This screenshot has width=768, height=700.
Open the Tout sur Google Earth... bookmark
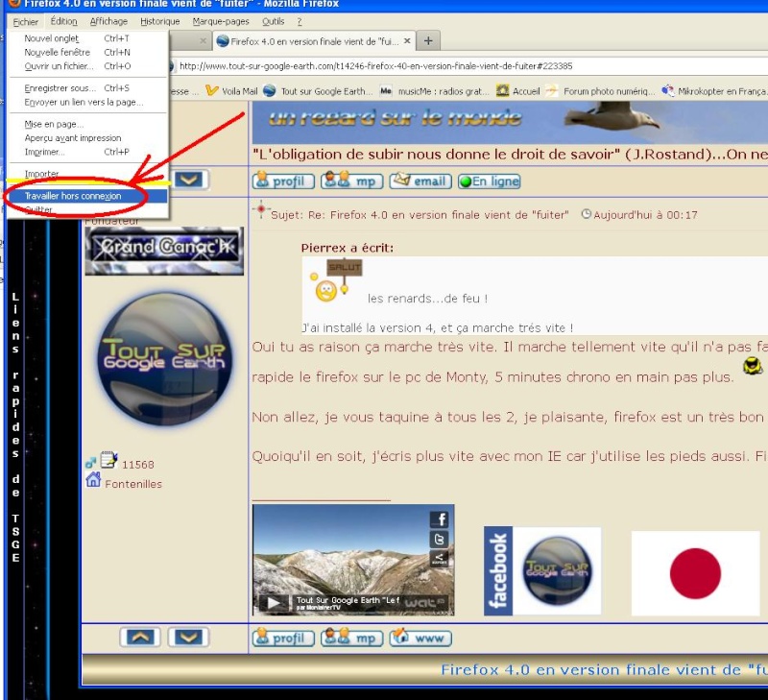pyautogui.click(x=319, y=91)
